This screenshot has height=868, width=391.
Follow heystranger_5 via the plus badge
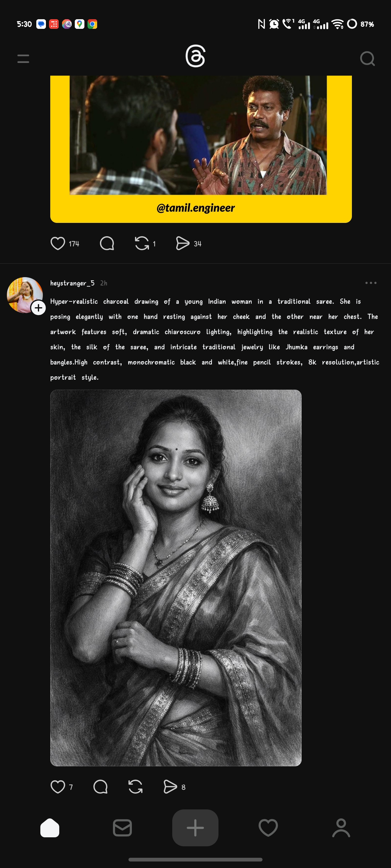point(38,308)
